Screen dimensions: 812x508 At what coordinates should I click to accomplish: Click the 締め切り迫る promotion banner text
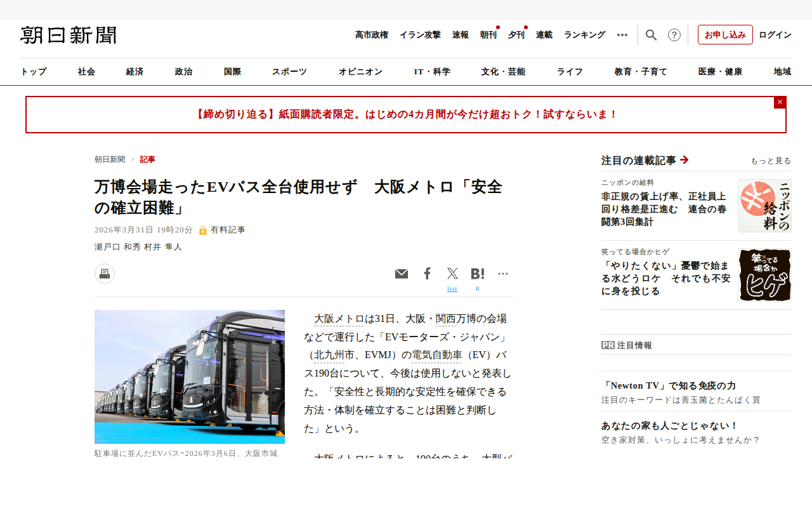tap(406, 114)
